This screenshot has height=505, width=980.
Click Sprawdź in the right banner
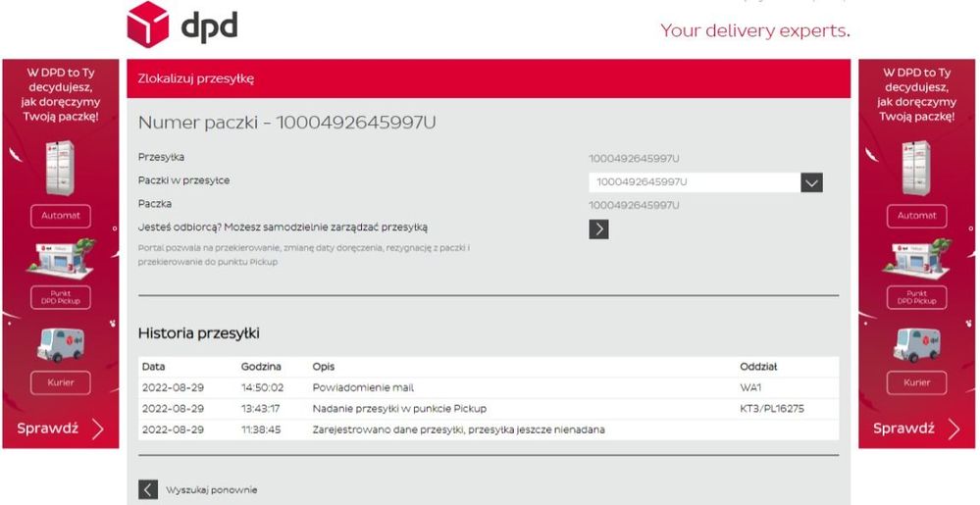point(903,429)
